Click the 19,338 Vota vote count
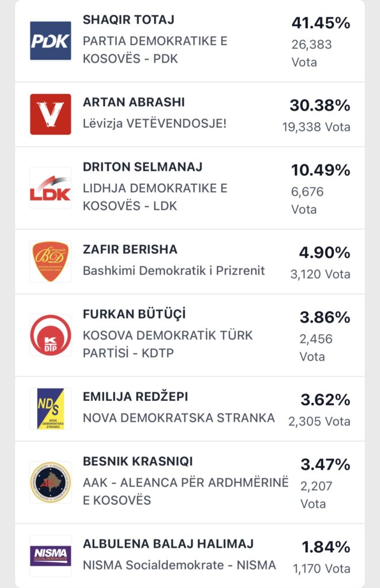The width and height of the screenshot is (380, 588). pos(316,127)
